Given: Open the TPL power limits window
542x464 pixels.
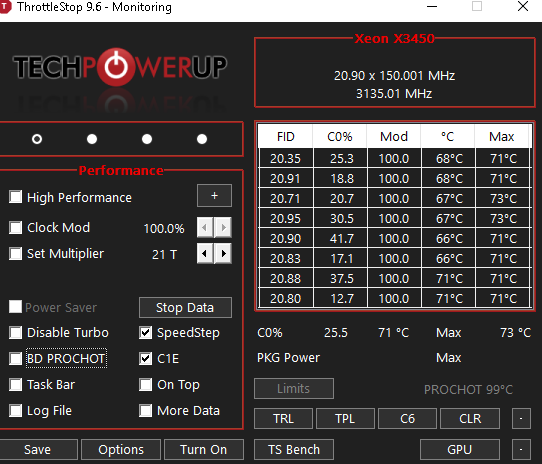Looking at the screenshot, I should [345, 419].
